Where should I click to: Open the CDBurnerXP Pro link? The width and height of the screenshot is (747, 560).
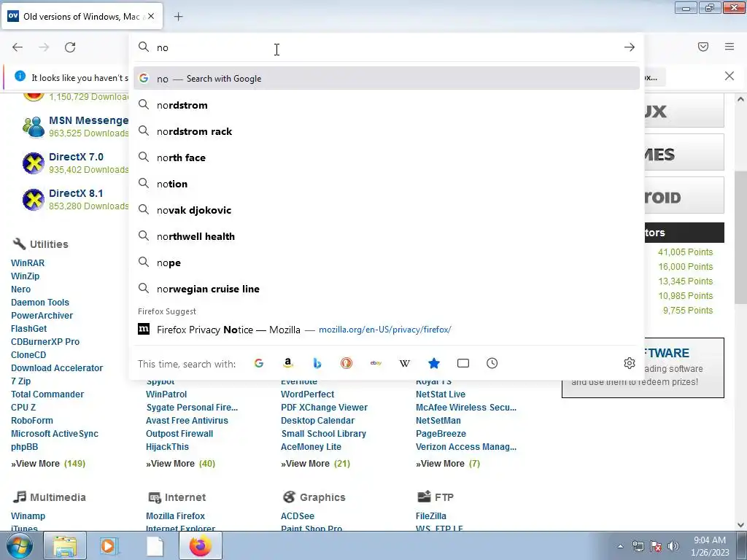(x=45, y=342)
